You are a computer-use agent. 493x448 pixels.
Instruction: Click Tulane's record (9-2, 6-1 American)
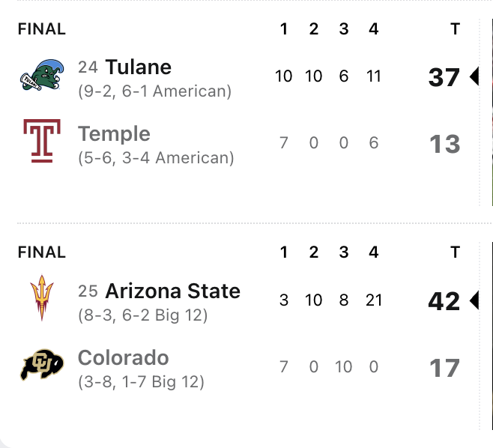pos(154,91)
